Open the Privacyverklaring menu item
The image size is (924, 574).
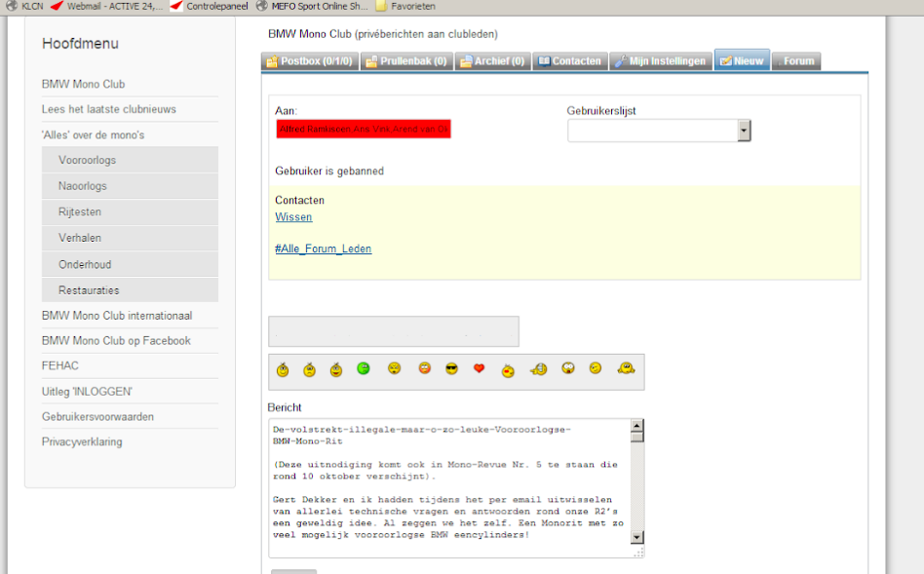82,441
